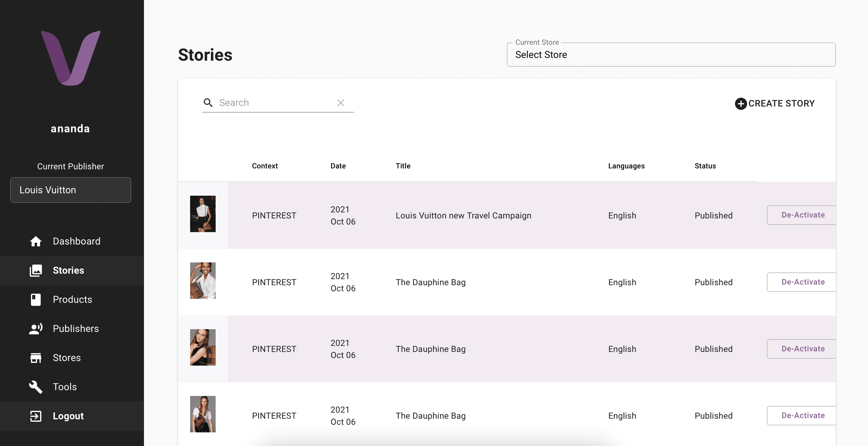Expand the Louis Vuitton publisher selector
Viewport: 868px width, 446px height.
point(71,190)
